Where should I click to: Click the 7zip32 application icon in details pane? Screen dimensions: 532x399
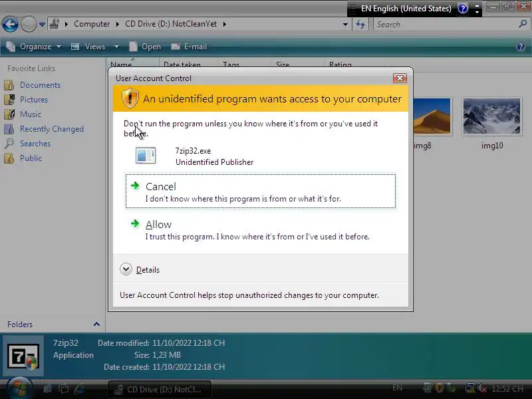pos(23,356)
